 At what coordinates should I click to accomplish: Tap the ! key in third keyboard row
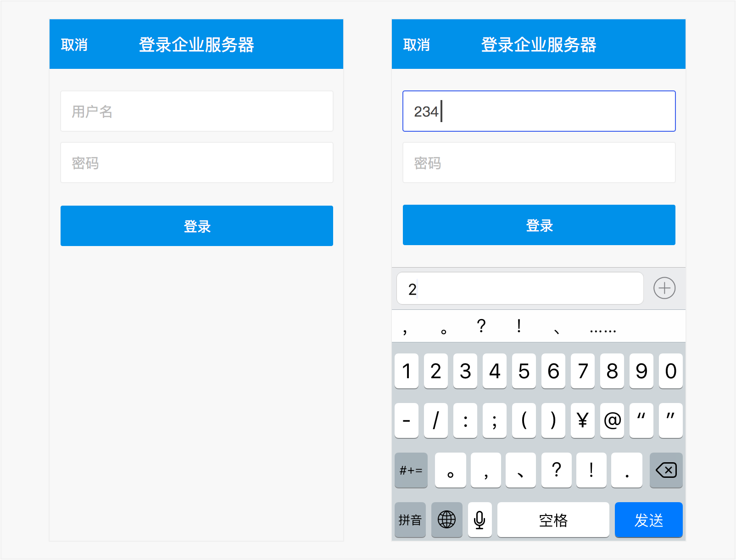tap(591, 470)
